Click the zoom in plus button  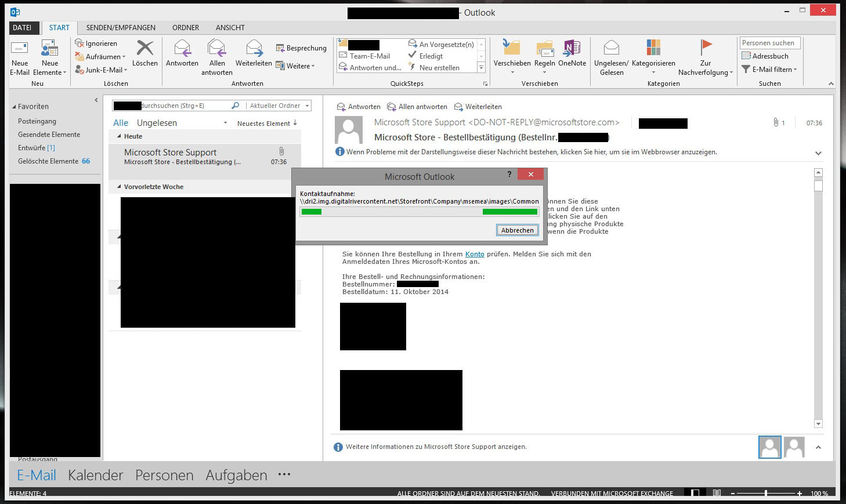[x=800, y=494]
